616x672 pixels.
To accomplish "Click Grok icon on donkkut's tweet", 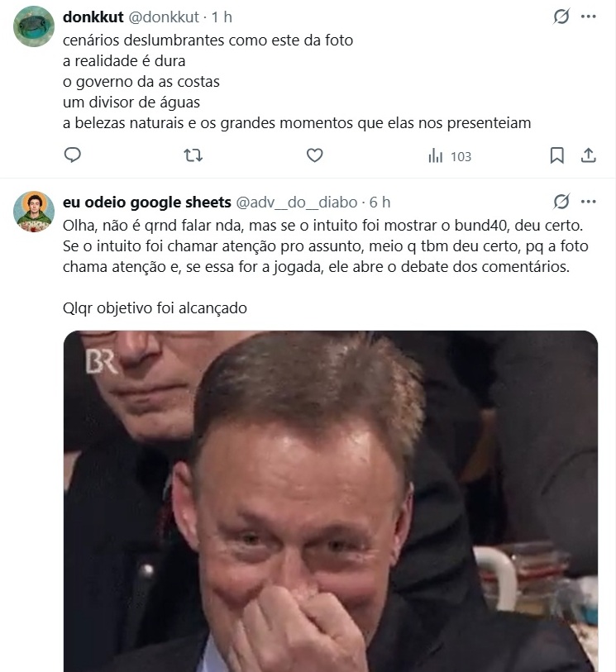I will click(x=561, y=17).
